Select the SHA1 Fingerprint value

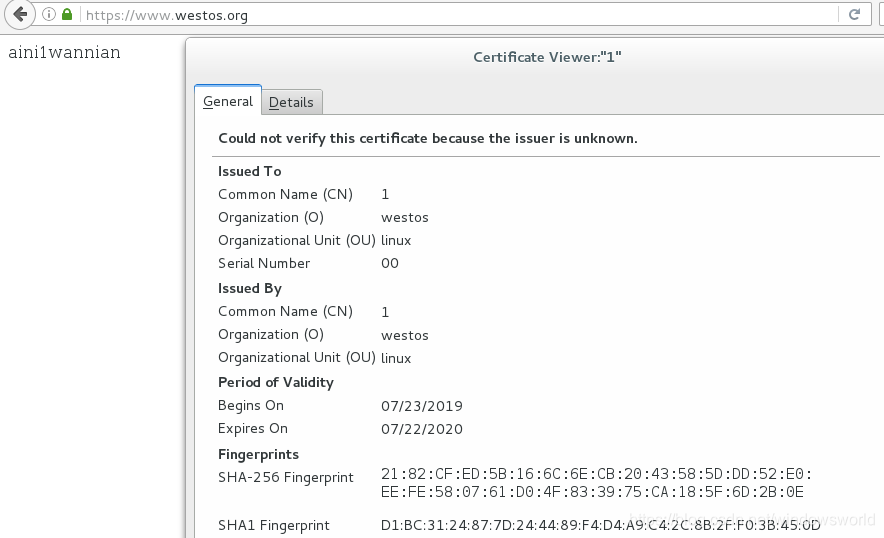(x=600, y=525)
